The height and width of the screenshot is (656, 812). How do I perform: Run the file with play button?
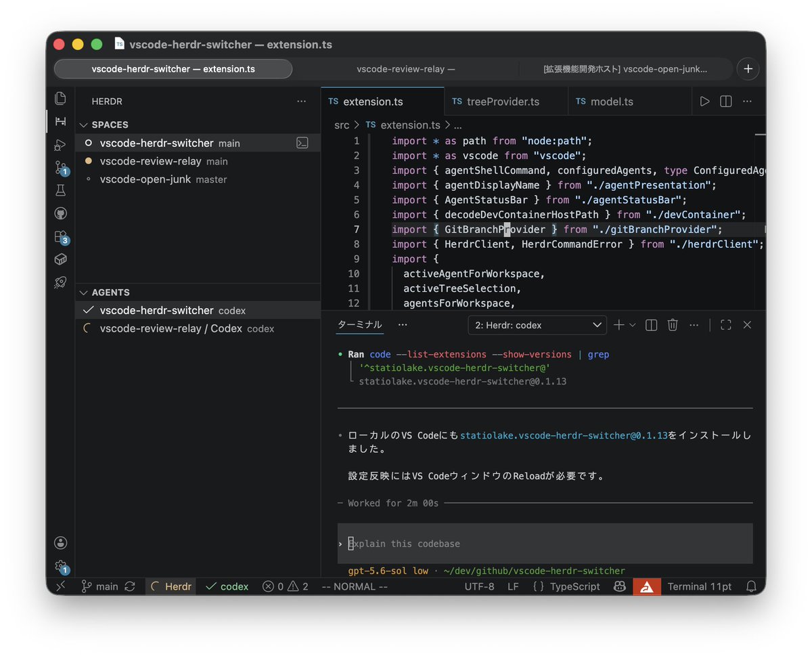click(x=704, y=102)
